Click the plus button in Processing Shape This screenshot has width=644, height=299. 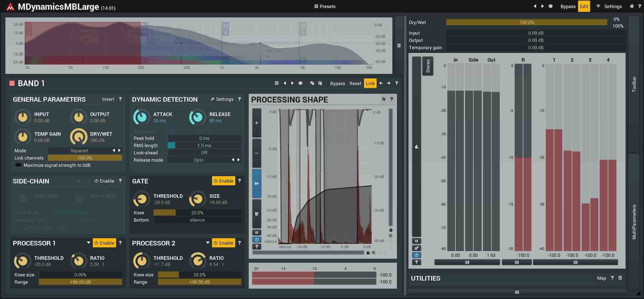(x=257, y=123)
